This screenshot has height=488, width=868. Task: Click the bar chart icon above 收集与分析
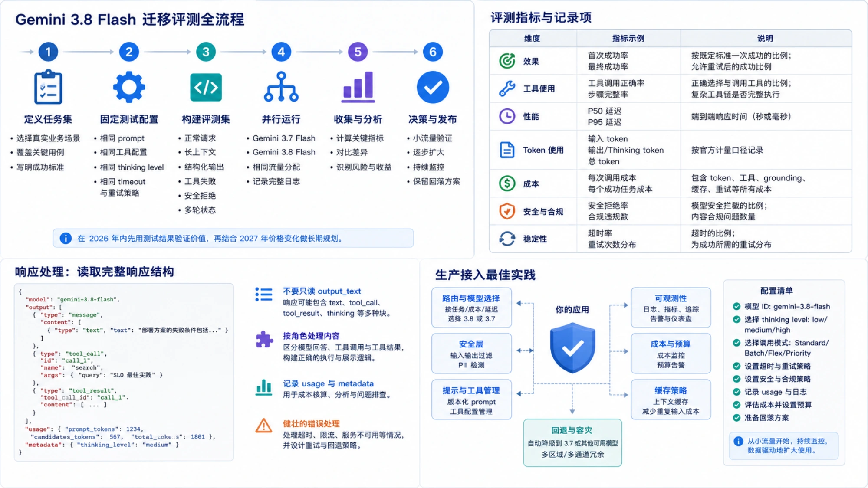(x=358, y=87)
